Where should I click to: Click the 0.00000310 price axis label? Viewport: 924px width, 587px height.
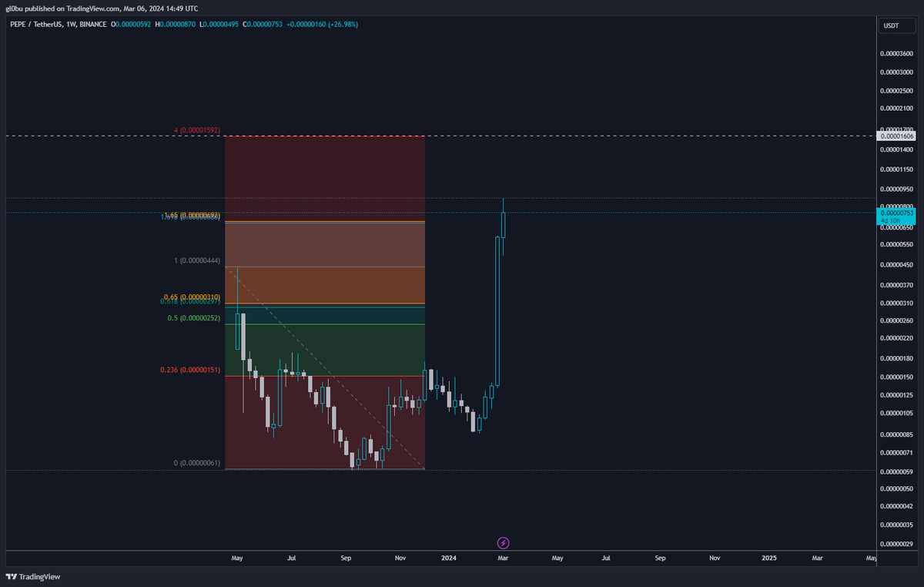pyautogui.click(x=897, y=303)
